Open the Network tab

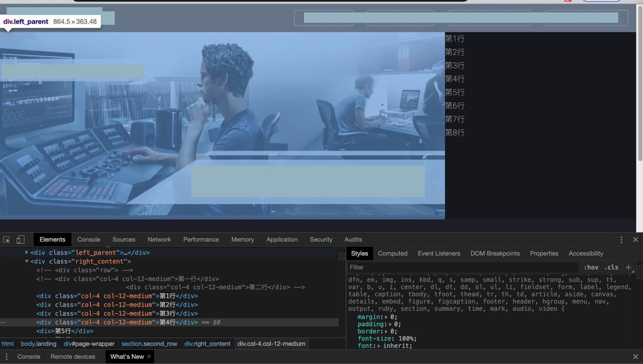point(159,240)
